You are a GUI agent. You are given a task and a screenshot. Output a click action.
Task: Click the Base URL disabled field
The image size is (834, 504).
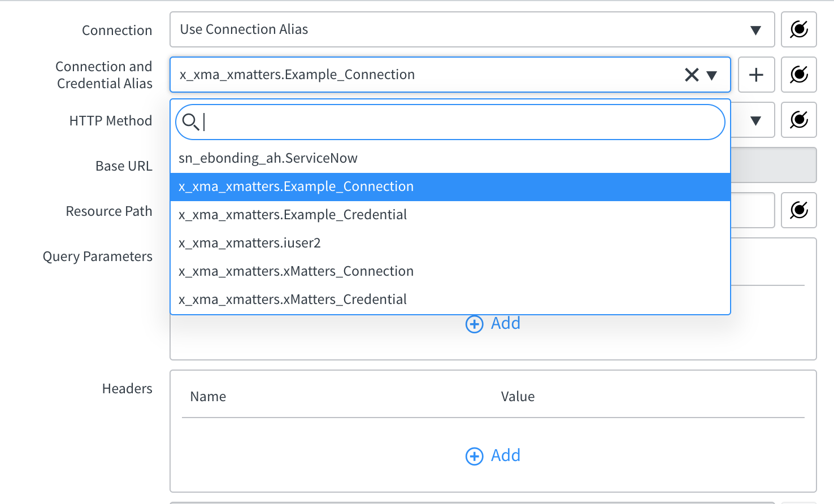click(x=774, y=165)
